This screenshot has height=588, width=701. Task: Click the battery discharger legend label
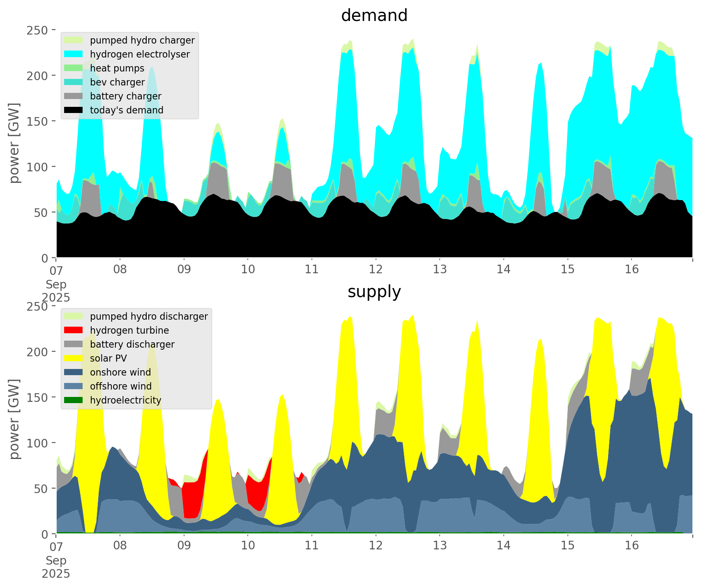(x=132, y=344)
